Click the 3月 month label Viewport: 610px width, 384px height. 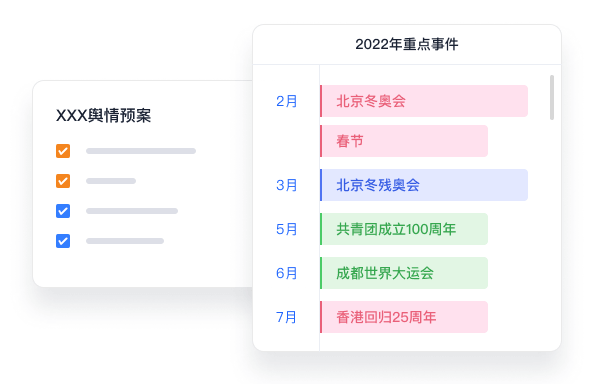[287, 185]
